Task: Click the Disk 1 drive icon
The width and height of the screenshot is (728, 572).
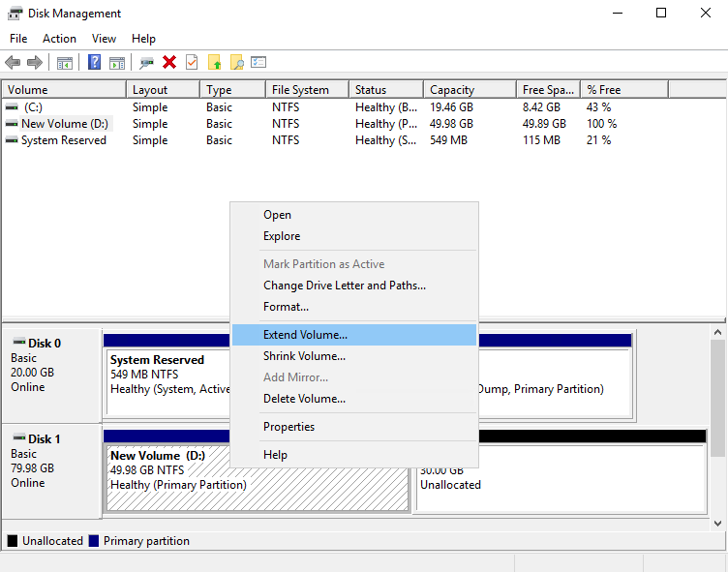Action: 19,437
